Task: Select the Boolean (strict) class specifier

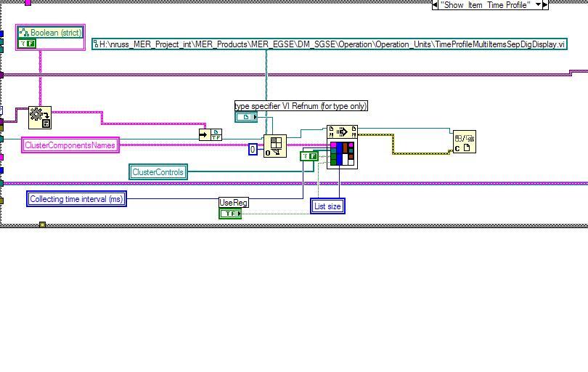Action: pyautogui.click(x=51, y=33)
